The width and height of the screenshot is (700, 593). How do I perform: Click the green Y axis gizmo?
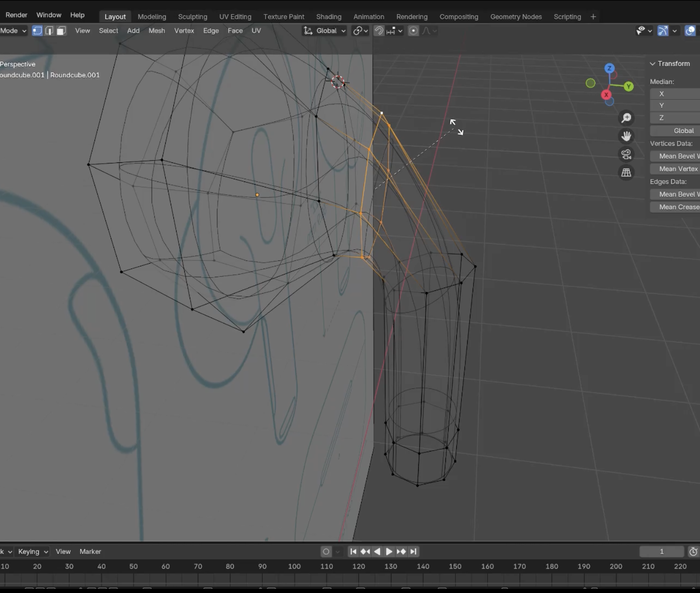tap(628, 87)
